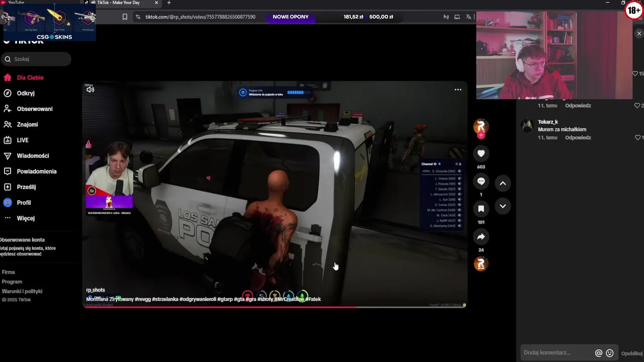Click the #MrCreatifee hashtag
The image size is (644, 362).
click(289, 299)
